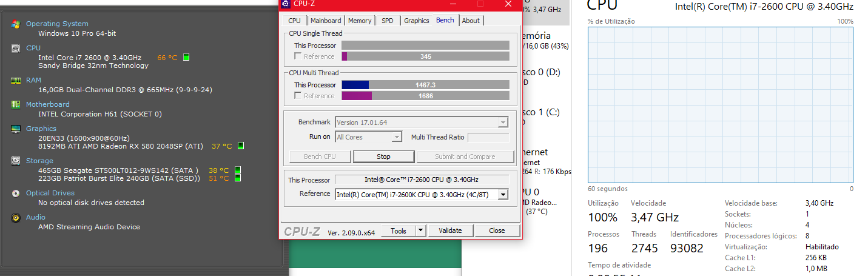Viewport: 868px width, 276px height.
Task: Click the Single Thread Reference bar showing 345
Action: tap(425, 56)
